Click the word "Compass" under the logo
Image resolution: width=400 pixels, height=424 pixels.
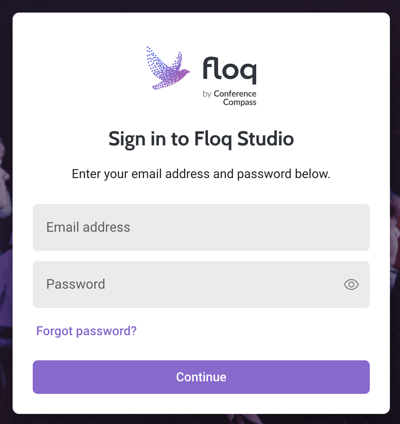(x=240, y=102)
